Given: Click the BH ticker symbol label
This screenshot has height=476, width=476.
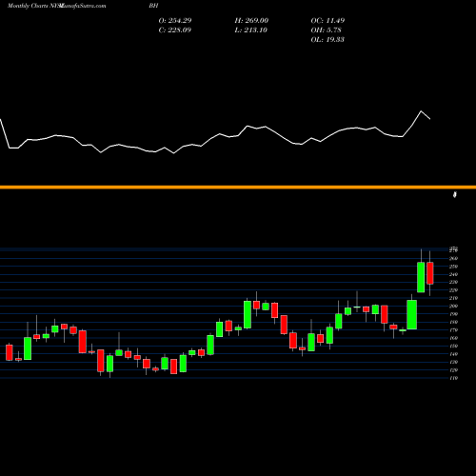Looking at the screenshot, I should (153, 6).
